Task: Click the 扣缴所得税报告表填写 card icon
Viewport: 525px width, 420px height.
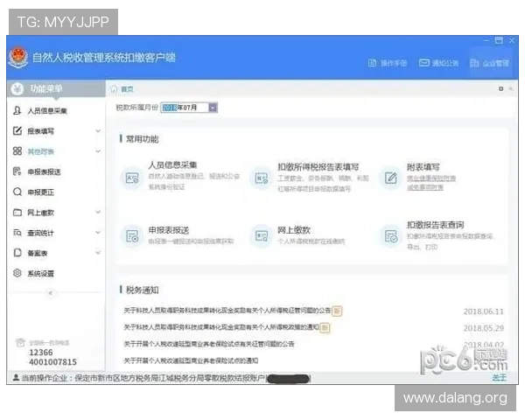Action: (262, 178)
